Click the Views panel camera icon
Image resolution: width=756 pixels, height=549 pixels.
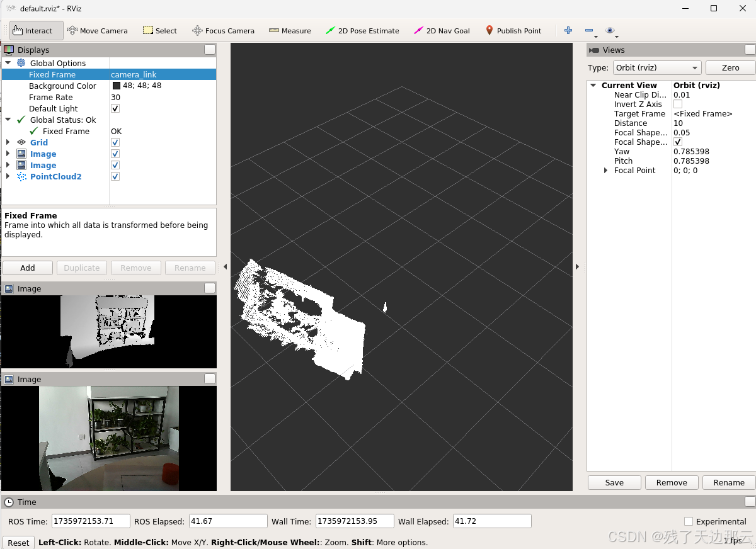(x=594, y=50)
